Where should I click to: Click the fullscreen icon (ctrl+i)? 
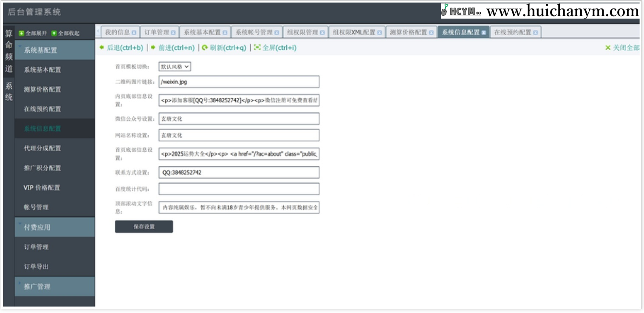click(257, 48)
